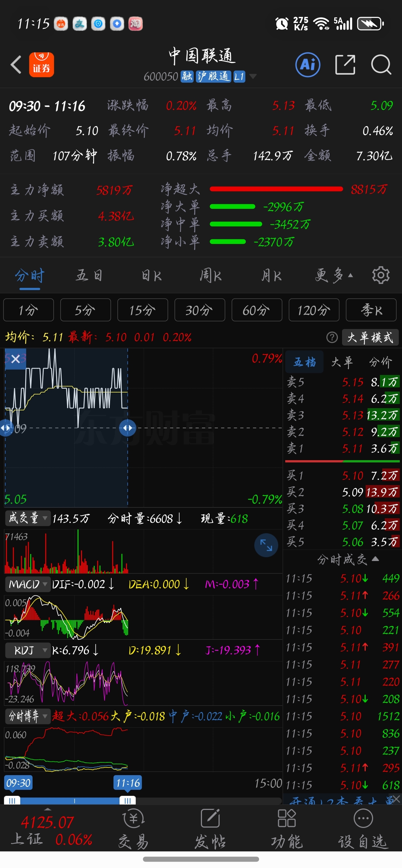Grab the left range slider handle
The height and width of the screenshot is (868, 402).
pyautogui.click(x=12, y=800)
